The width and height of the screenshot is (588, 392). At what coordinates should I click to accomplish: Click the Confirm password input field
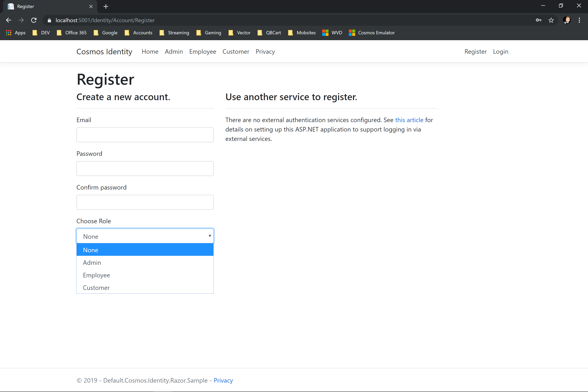click(x=144, y=202)
